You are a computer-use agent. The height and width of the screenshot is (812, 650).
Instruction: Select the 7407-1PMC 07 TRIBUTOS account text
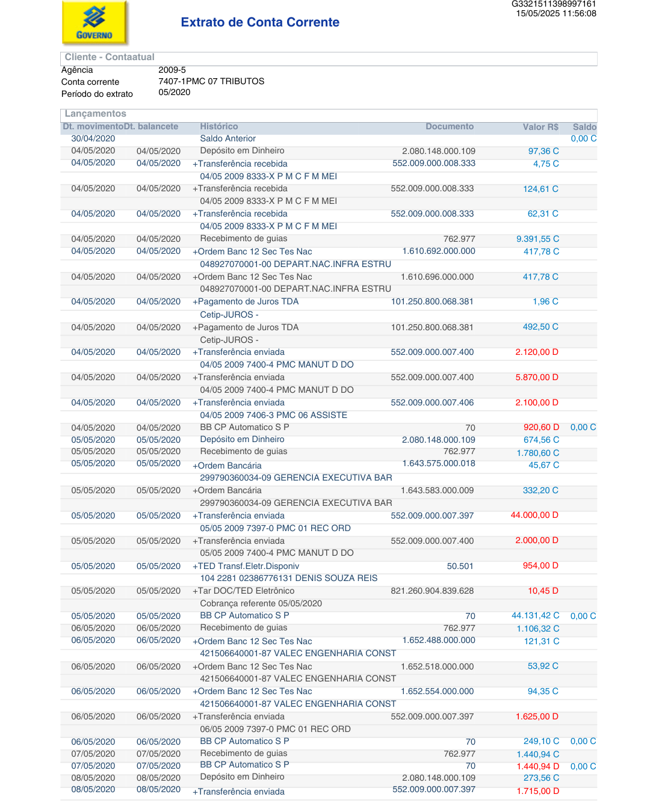211,81
